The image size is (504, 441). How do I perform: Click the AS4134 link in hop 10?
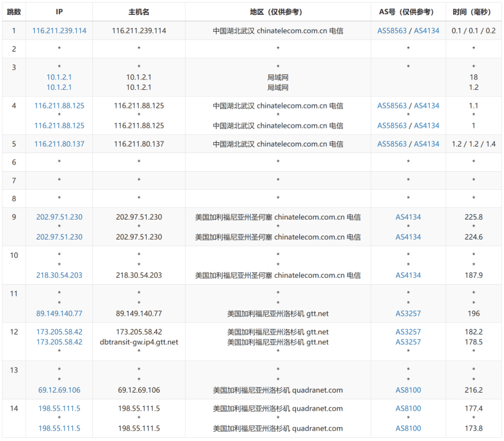click(408, 275)
